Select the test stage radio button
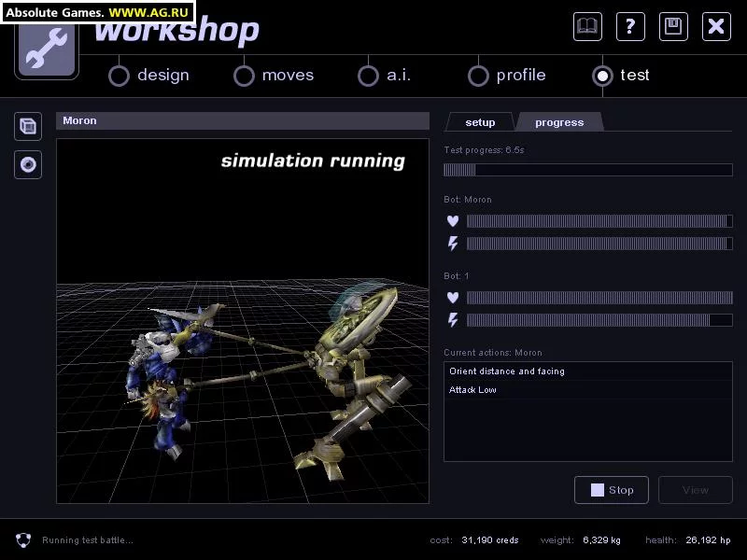The width and height of the screenshot is (747, 560). coord(602,76)
